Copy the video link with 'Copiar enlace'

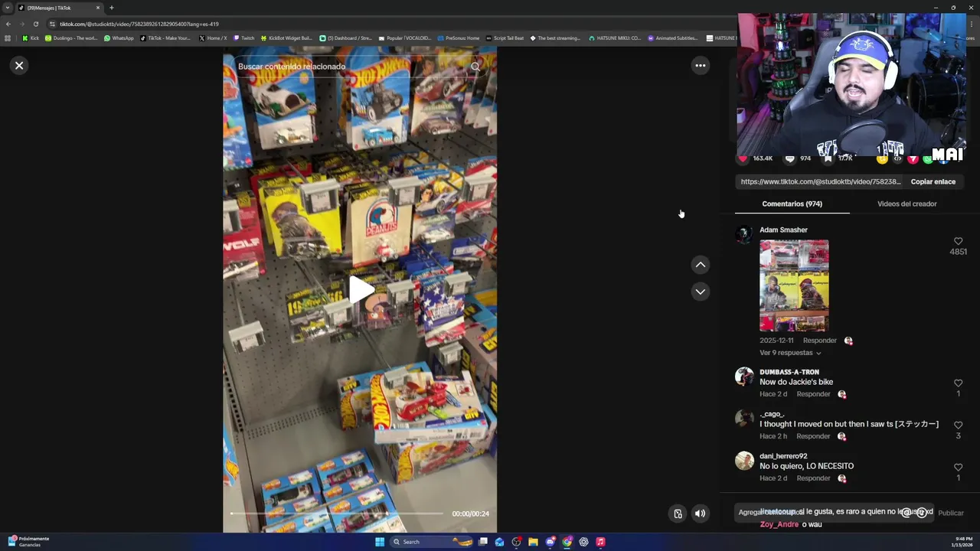933,182
